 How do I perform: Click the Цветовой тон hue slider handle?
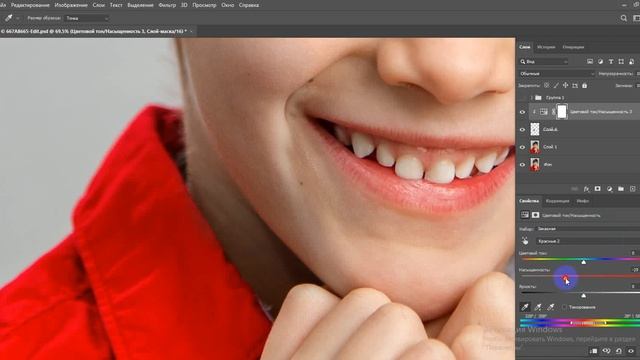tap(584, 262)
